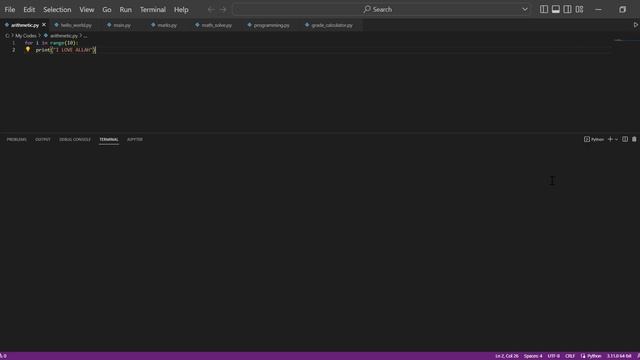Open the customize layout icon
This screenshot has width=640, height=360.
point(579,9)
